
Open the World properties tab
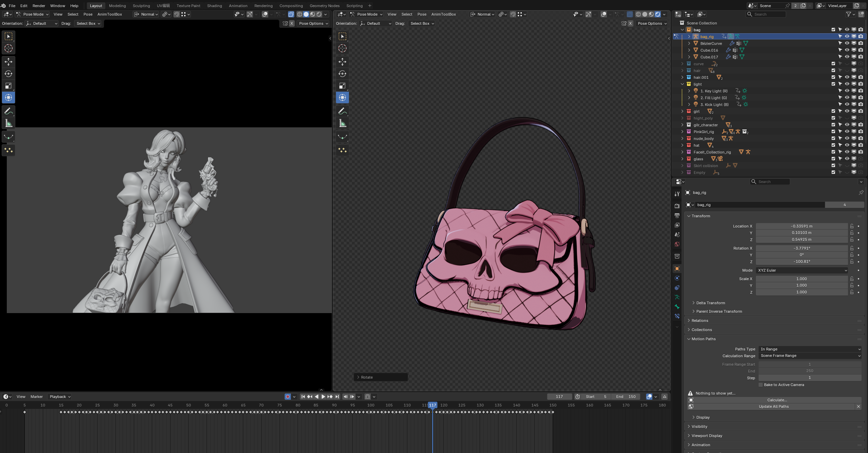(x=677, y=244)
